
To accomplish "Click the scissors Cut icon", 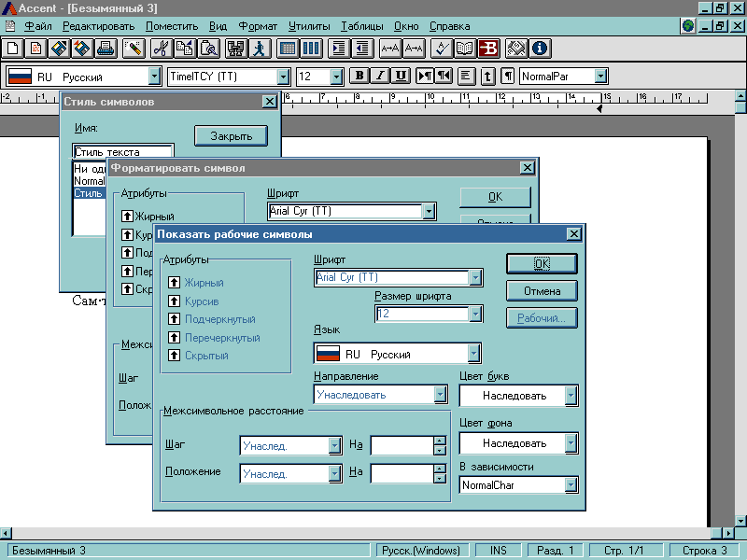I will tap(160, 48).
